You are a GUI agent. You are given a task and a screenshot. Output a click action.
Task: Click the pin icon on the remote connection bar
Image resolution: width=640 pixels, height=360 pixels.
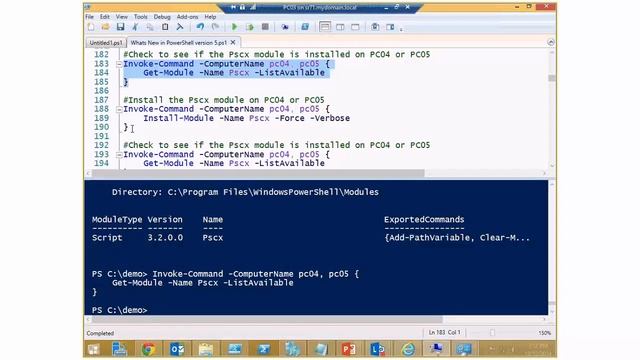[x=233, y=7]
